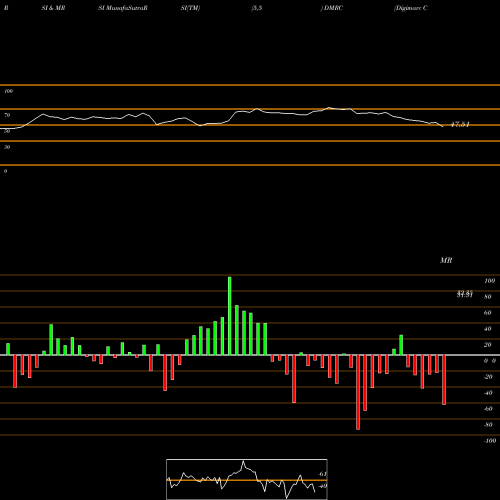Click the RSI value 47.51
Image resolution: width=500 pixels, height=500 pixels.
(460, 125)
